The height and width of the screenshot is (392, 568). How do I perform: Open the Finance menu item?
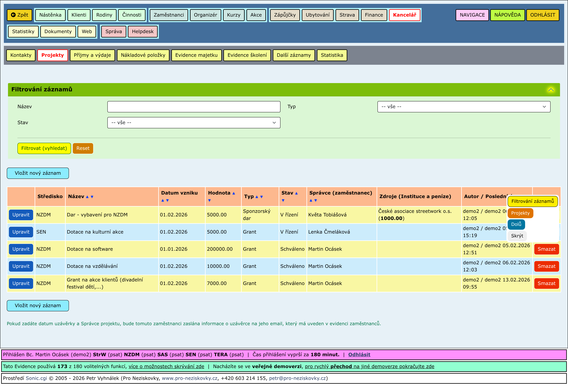click(x=374, y=15)
